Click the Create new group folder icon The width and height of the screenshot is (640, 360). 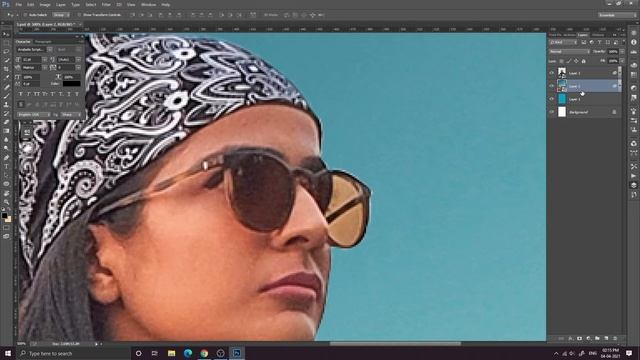[597, 338]
